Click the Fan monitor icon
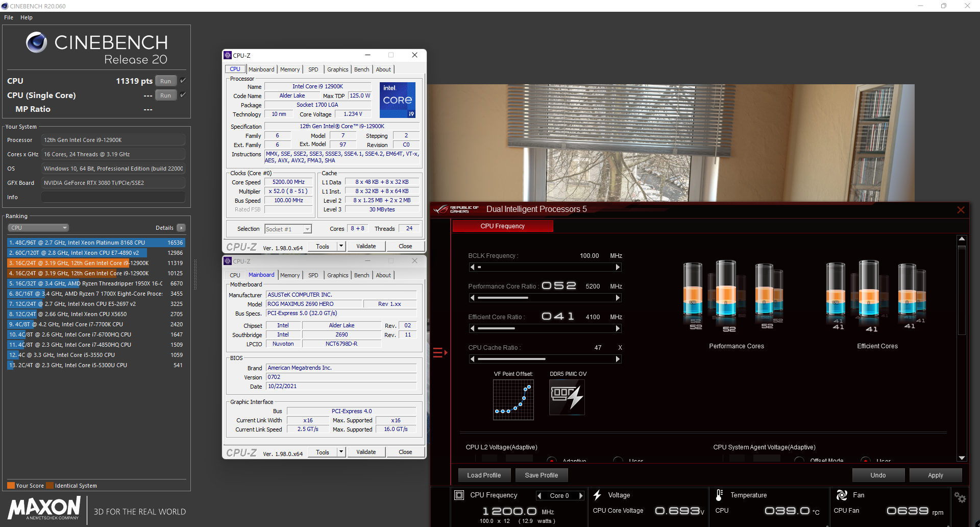Screen dimensions: 980x527 [x=842, y=495]
